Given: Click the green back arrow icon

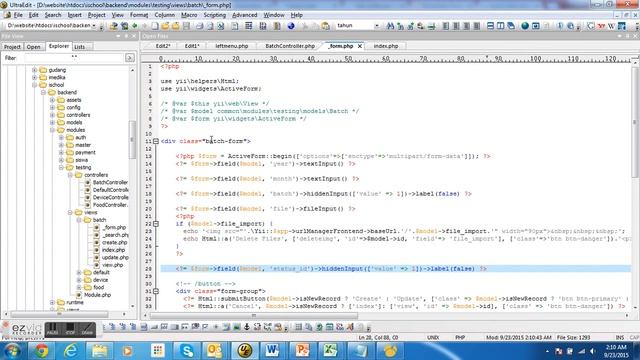Looking at the screenshot, I should coord(135,26).
